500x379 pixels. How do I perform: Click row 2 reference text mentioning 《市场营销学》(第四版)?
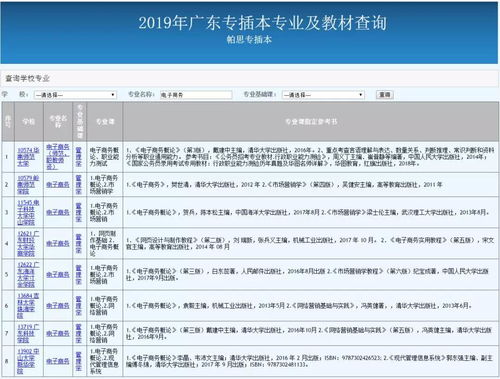(284, 185)
